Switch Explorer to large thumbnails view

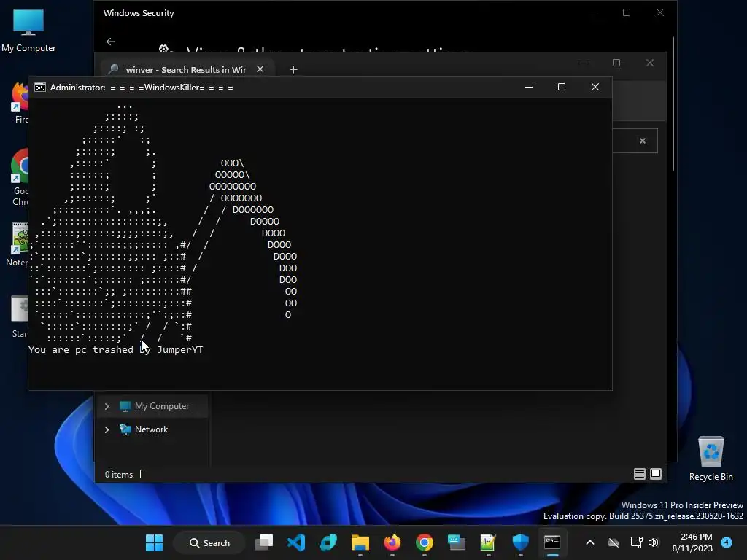[656, 474]
